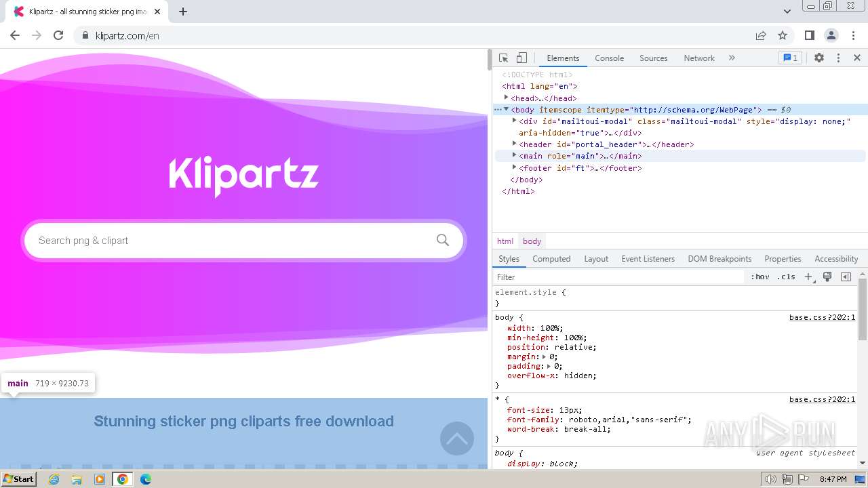Go forward in browser history
This screenshot has width=868, height=488.
37,35
